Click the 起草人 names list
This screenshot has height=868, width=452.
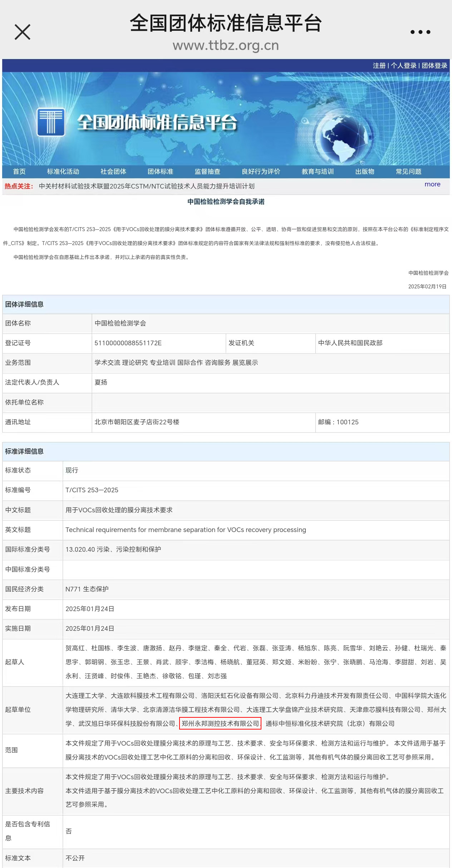[256, 662]
